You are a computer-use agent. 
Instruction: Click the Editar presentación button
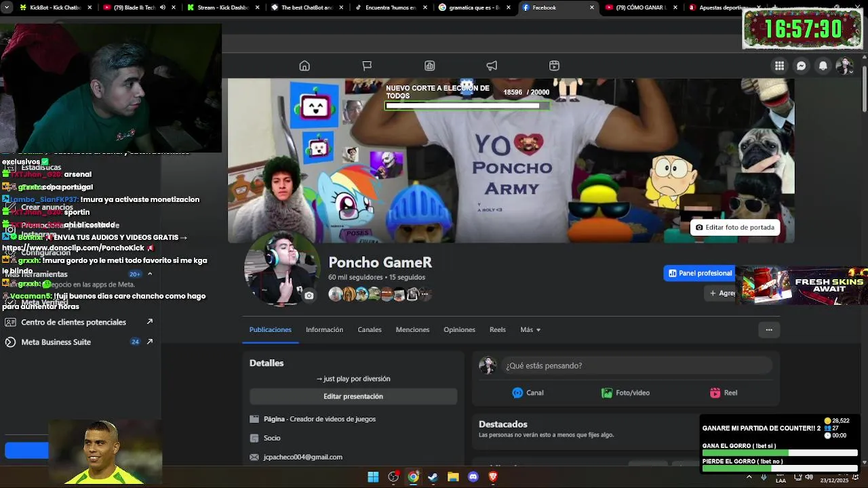pos(353,396)
